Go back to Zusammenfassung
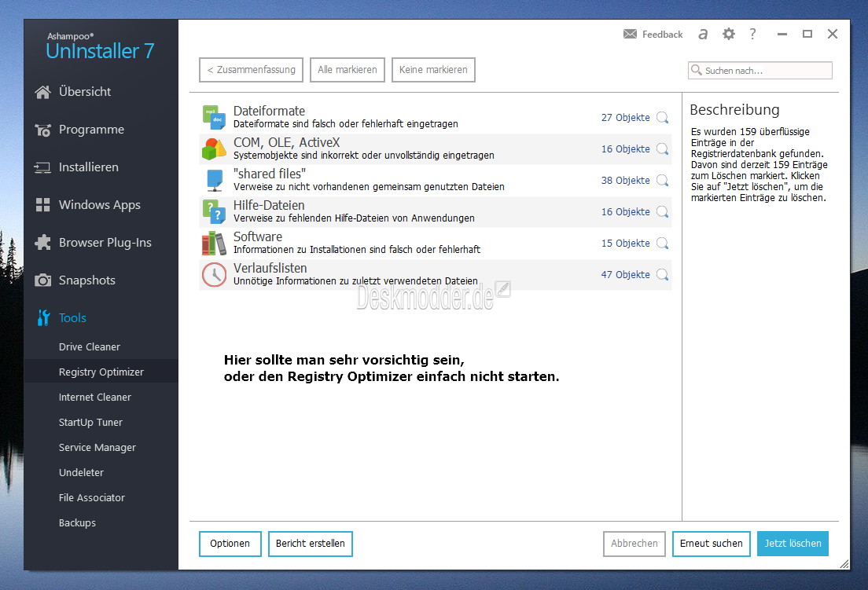The width and height of the screenshot is (868, 590). point(252,70)
